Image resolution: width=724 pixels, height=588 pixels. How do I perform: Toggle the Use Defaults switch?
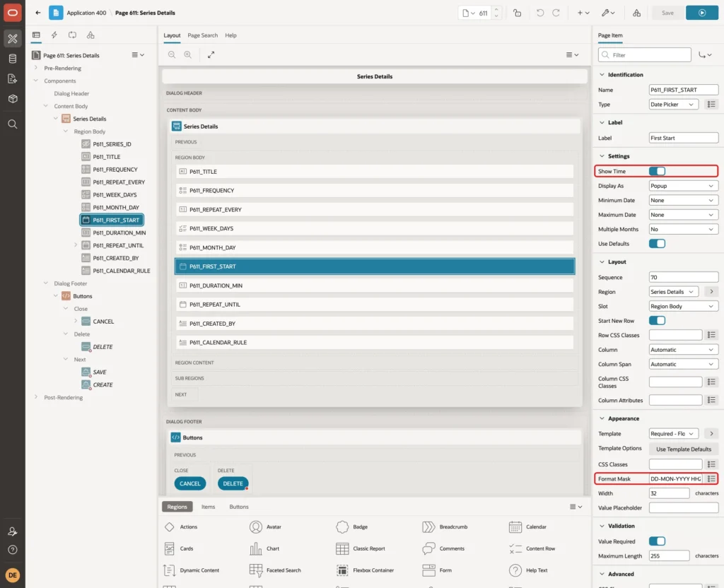657,243
